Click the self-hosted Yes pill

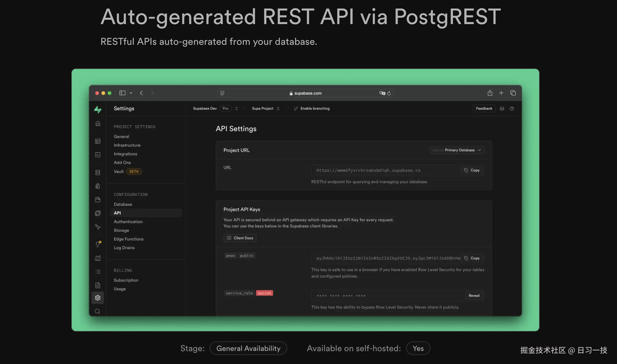tap(418, 348)
